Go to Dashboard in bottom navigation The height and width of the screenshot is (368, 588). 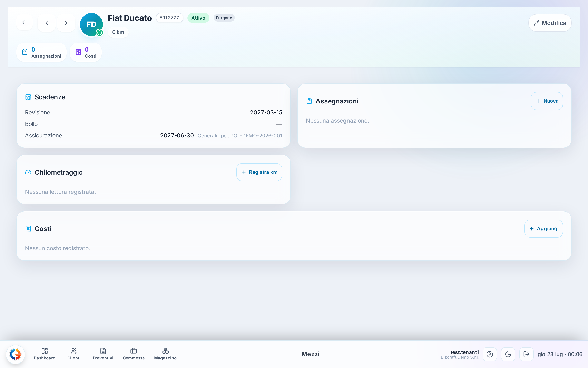click(45, 354)
